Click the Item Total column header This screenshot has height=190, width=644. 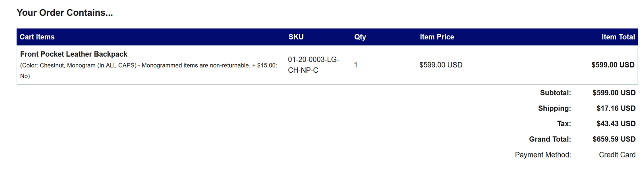pyautogui.click(x=618, y=37)
